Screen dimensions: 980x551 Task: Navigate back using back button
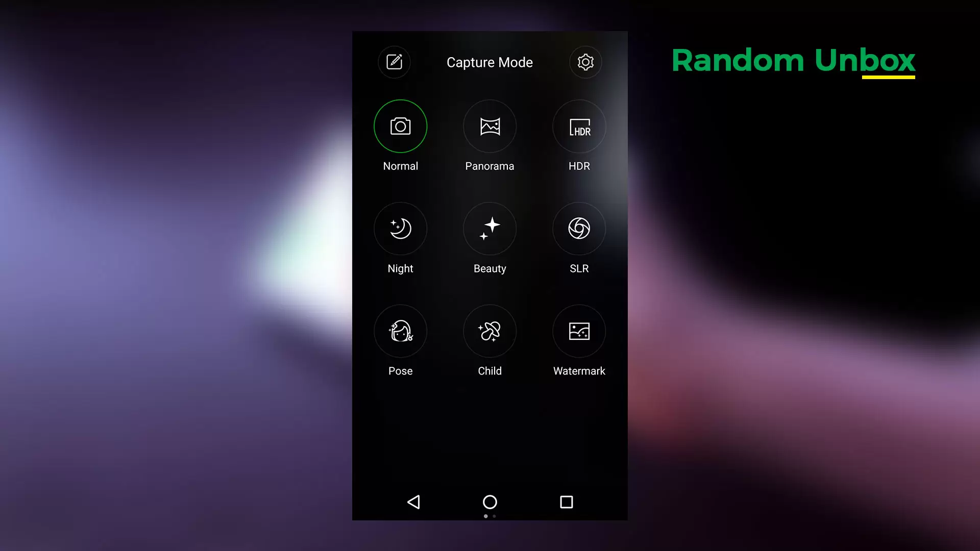tap(412, 502)
